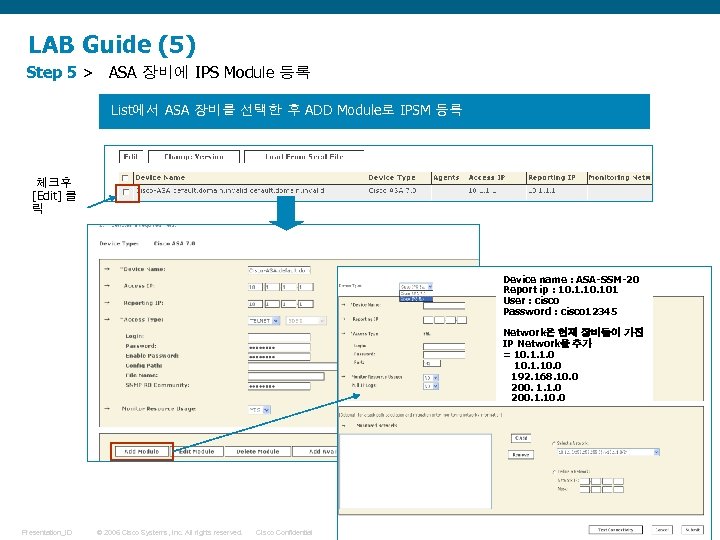Screen dimensions: 720x540
Task: Click the module Device Name field
Action: coord(444,305)
